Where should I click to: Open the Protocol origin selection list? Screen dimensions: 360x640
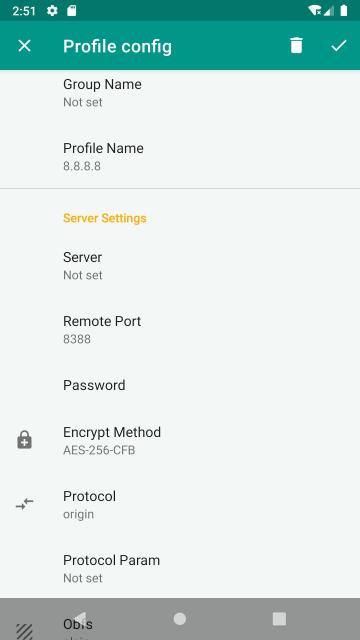(180, 504)
